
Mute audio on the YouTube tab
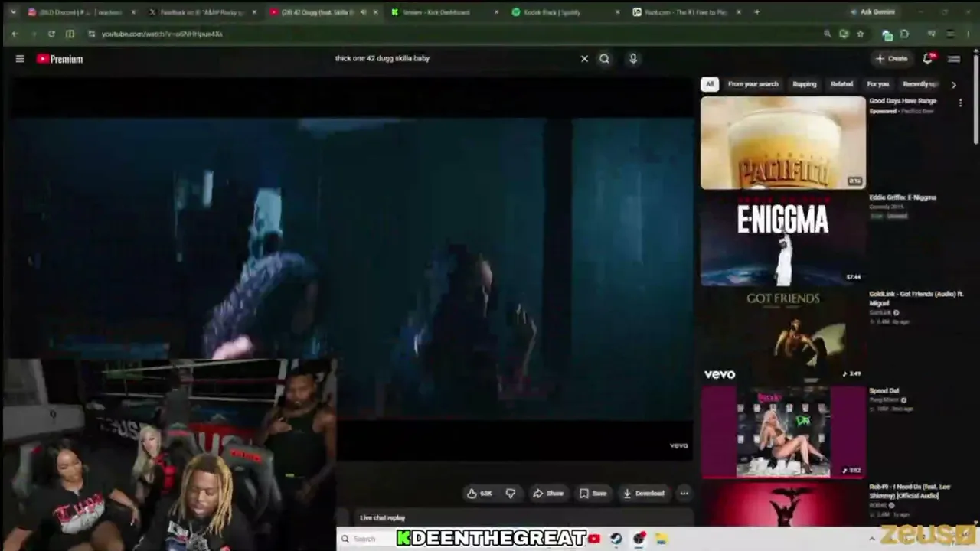click(x=363, y=12)
